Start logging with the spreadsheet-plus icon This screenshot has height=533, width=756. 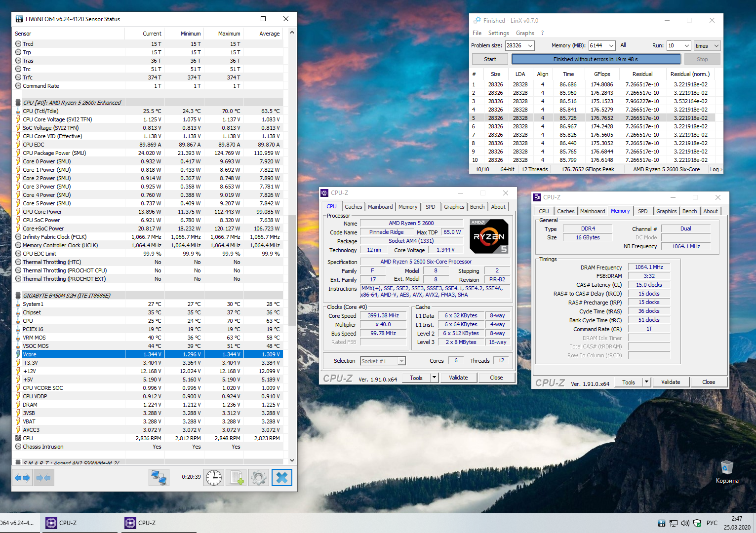(x=236, y=478)
